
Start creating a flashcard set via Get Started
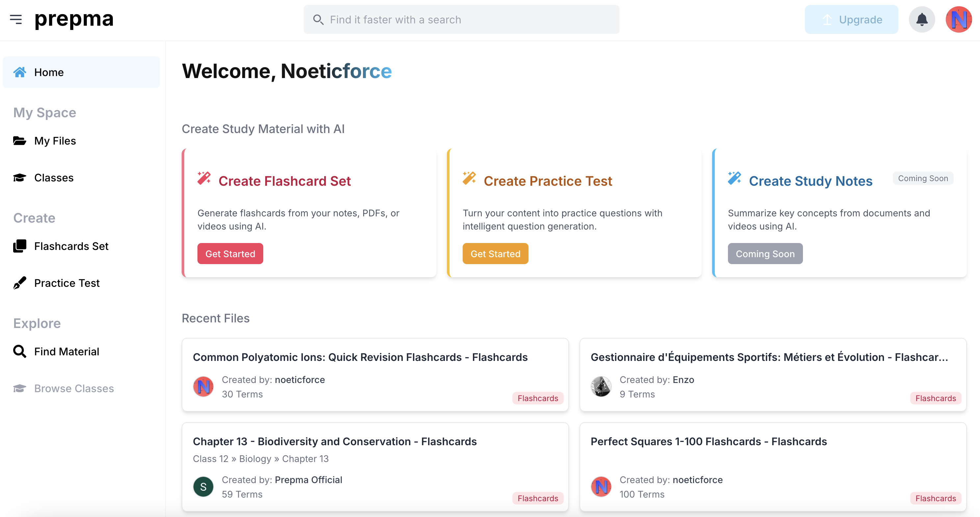pyautogui.click(x=230, y=254)
